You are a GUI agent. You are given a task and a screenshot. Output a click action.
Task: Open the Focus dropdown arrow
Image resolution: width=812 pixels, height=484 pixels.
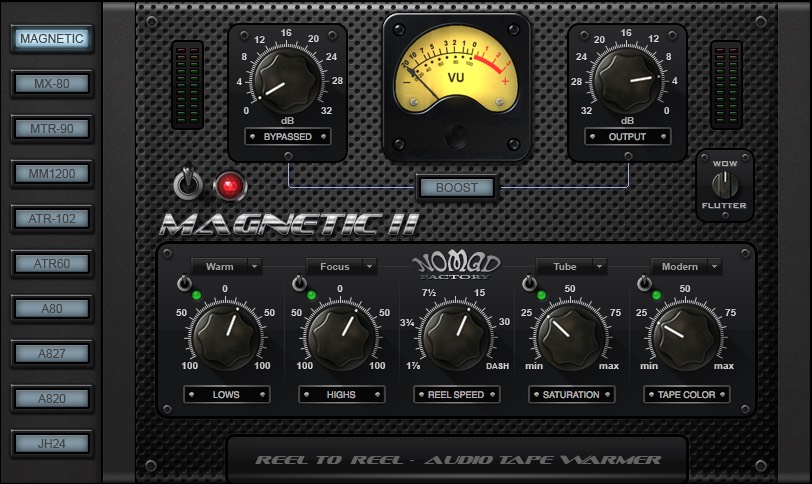369,267
